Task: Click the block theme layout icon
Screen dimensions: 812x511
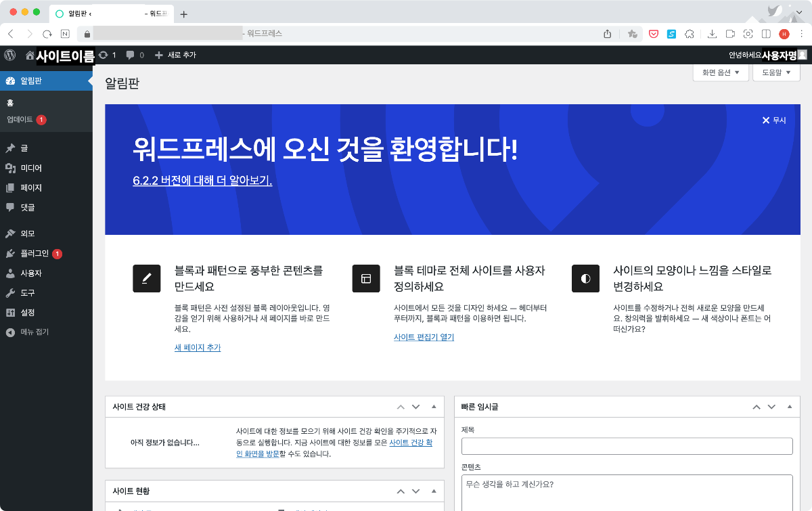Action: point(366,278)
